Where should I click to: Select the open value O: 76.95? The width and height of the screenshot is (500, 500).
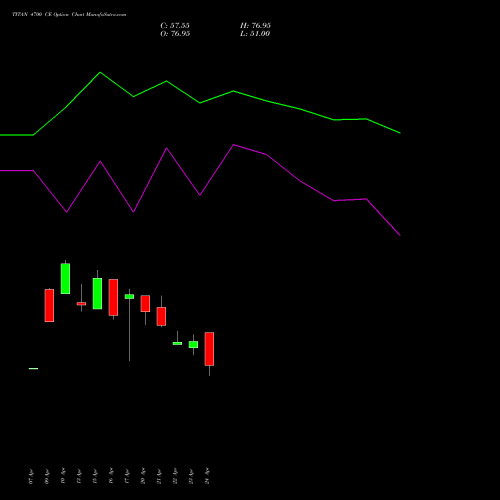[x=175, y=34]
